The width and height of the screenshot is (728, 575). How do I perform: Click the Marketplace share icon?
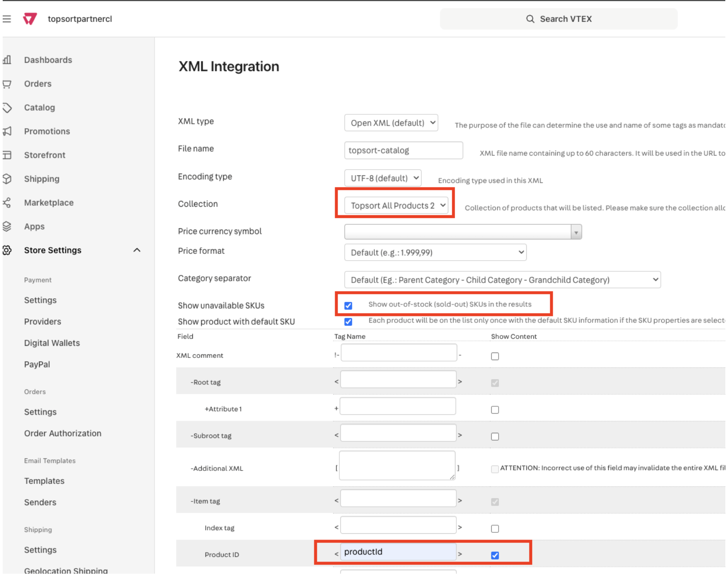(7, 202)
